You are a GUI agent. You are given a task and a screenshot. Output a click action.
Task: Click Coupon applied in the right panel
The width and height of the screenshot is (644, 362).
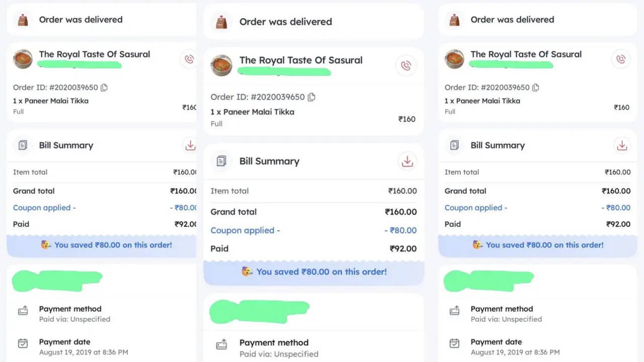[475, 208]
